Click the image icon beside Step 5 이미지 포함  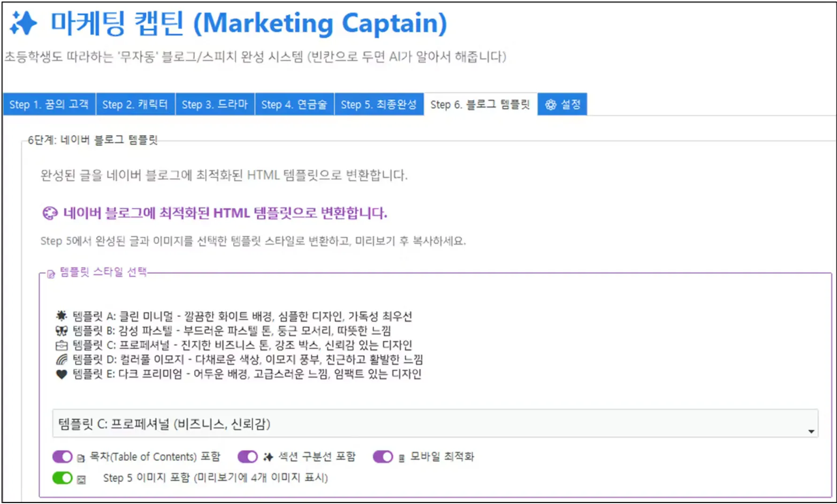(82, 479)
